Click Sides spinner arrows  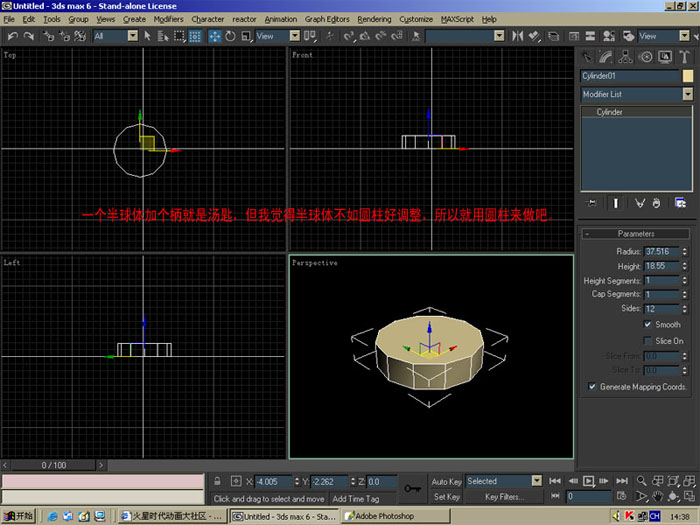pos(684,308)
